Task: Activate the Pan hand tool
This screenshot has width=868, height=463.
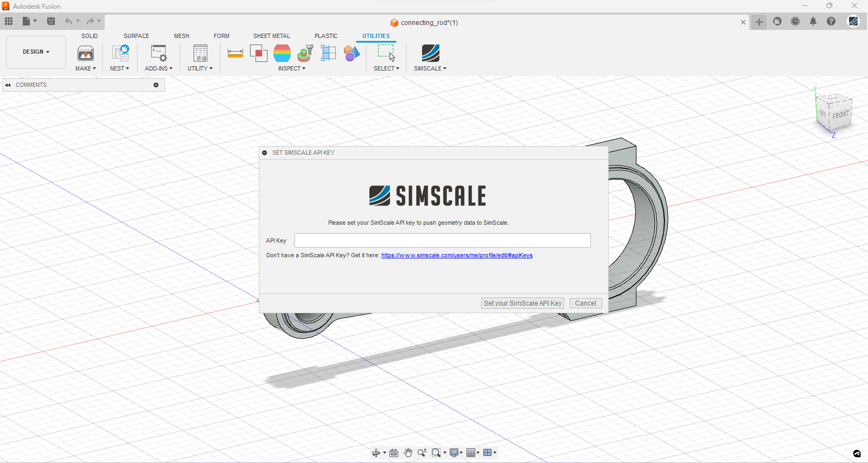Action: (x=408, y=453)
